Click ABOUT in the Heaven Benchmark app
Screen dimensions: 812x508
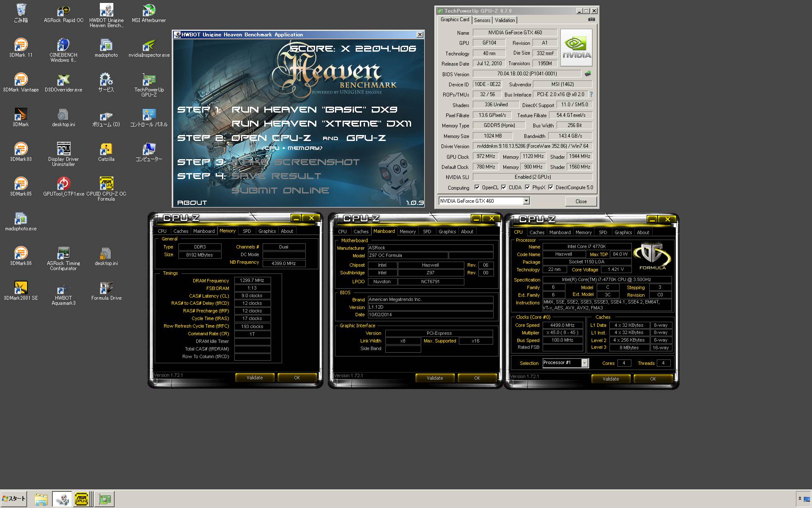(192, 202)
